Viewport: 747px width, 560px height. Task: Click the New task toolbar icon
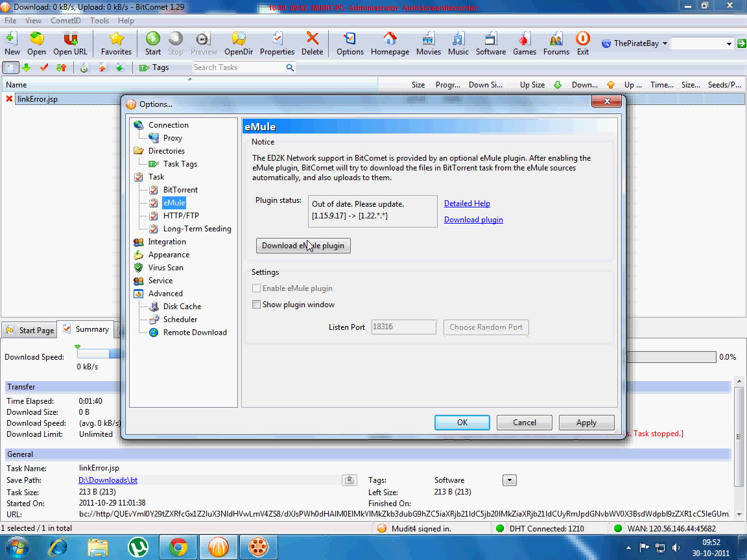(12, 43)
